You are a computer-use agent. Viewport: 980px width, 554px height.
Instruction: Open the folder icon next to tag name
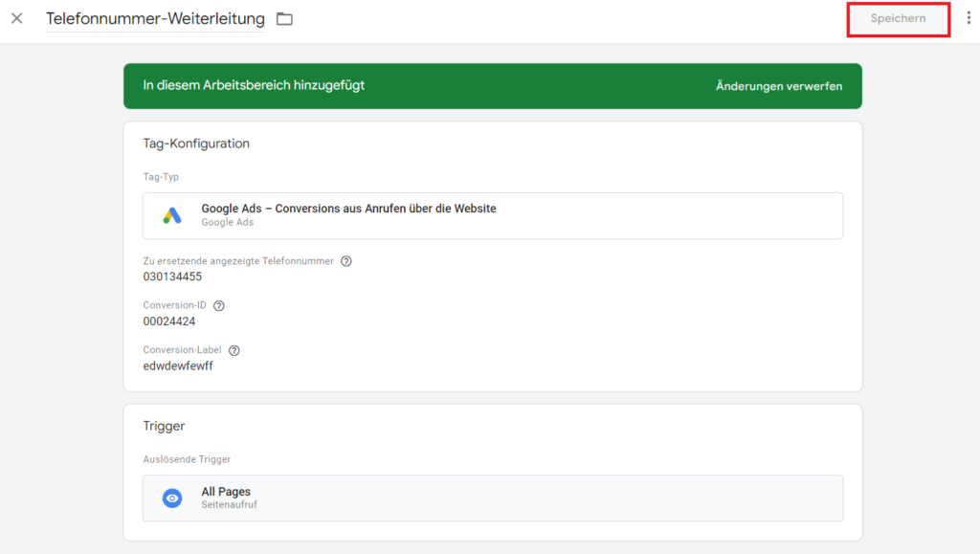(284, 19)
